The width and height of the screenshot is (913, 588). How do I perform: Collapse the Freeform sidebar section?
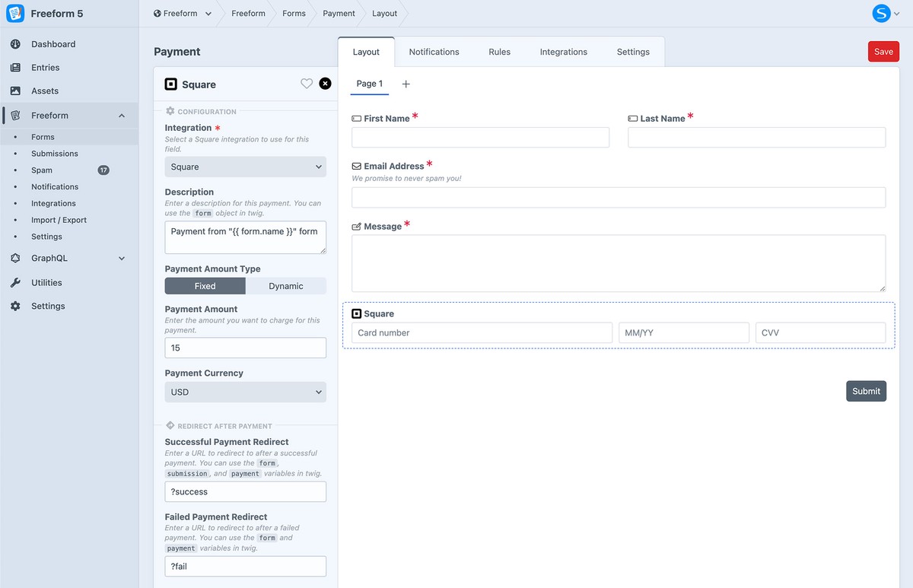[x=122, y=116]
